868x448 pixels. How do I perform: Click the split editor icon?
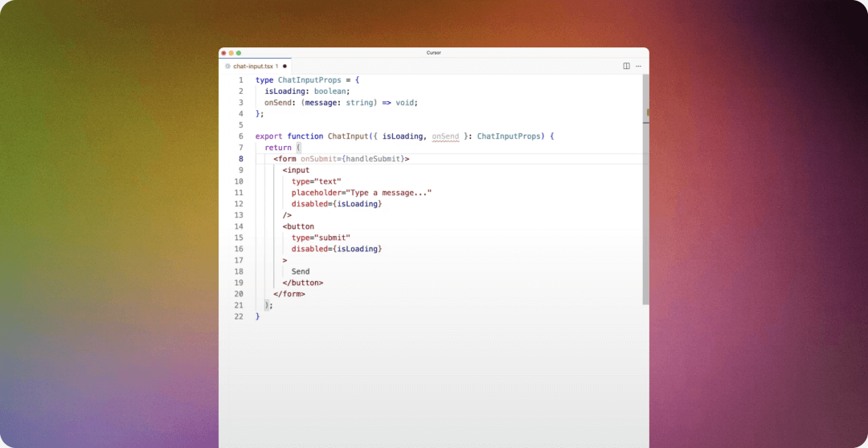tap(626, 66)
